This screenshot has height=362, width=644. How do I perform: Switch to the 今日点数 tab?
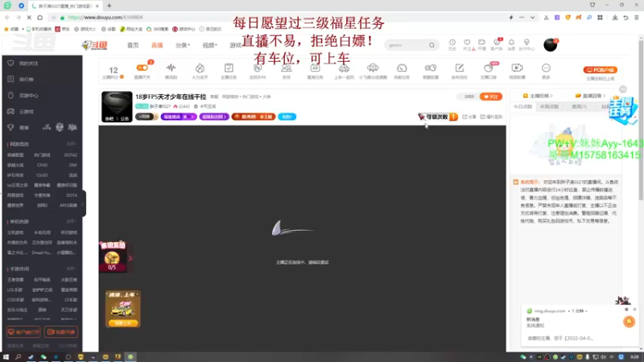522,106
